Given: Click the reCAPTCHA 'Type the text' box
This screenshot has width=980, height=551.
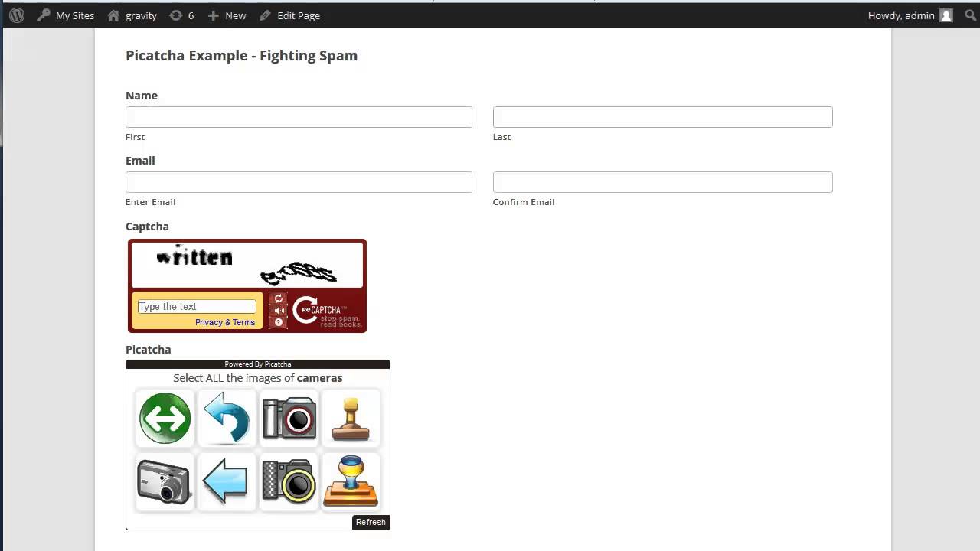Looking at the screenshot, I should coord(197,306).
